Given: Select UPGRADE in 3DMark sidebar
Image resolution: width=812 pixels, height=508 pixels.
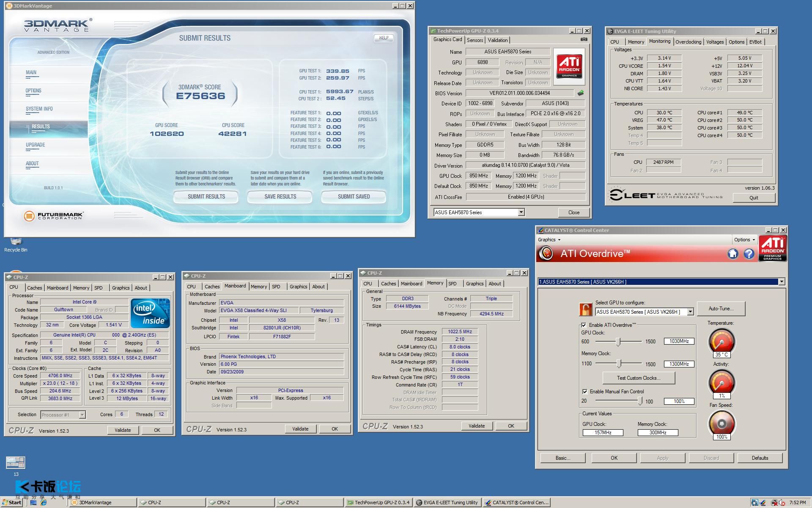Looking at the screenshot, I should (35, 145).
